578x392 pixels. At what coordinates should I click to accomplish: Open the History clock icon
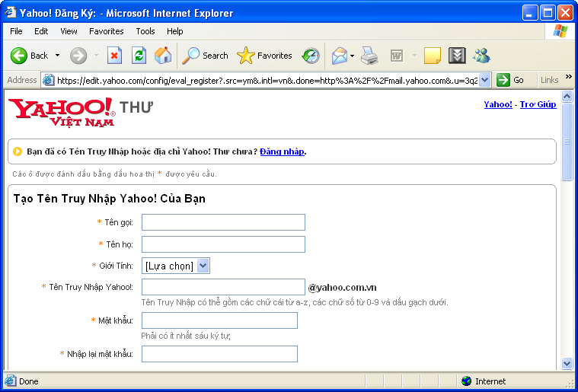click(x=311, y=56)
